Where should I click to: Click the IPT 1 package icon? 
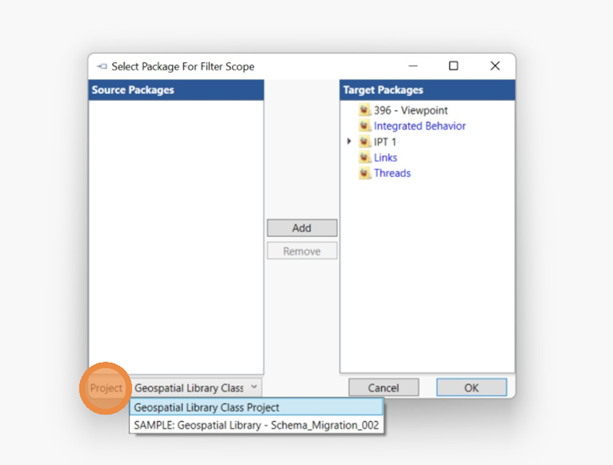(365, 142)
